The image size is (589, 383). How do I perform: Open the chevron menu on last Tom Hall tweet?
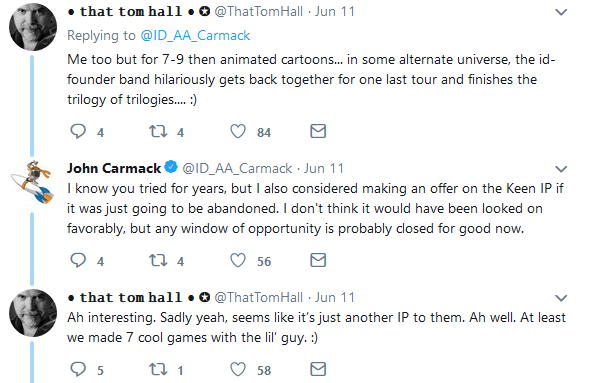point(561,298)
